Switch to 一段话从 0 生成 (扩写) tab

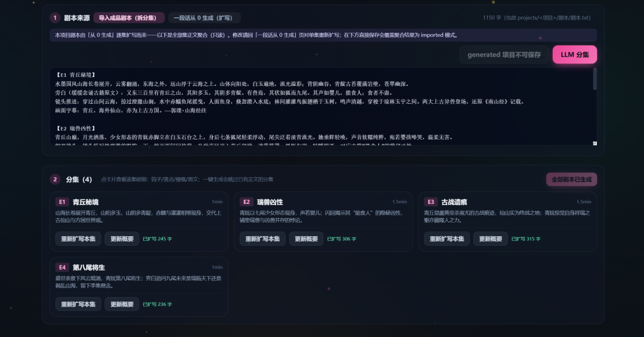pos(204,18)
